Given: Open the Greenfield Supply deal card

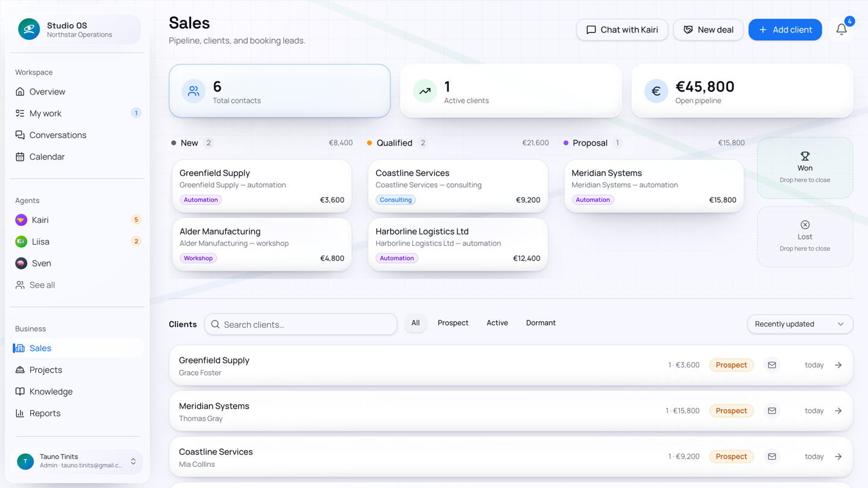Looking at the screenshot, I should coord(262,186).
